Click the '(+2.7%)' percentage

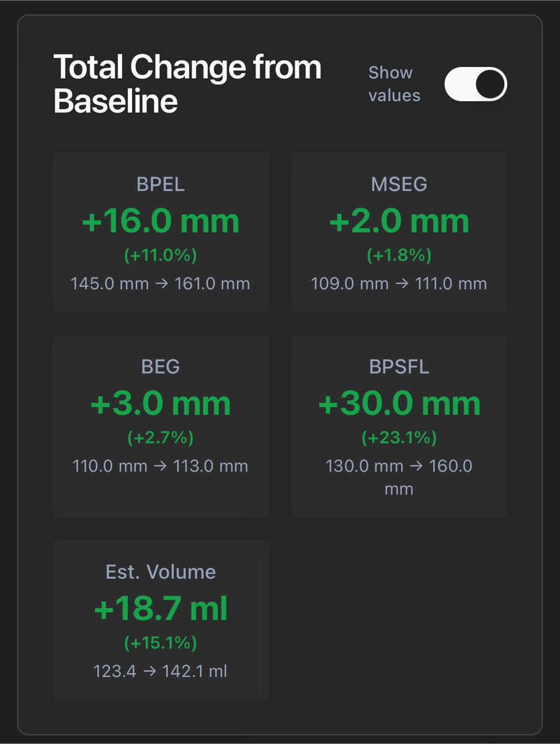click(161, 437)
